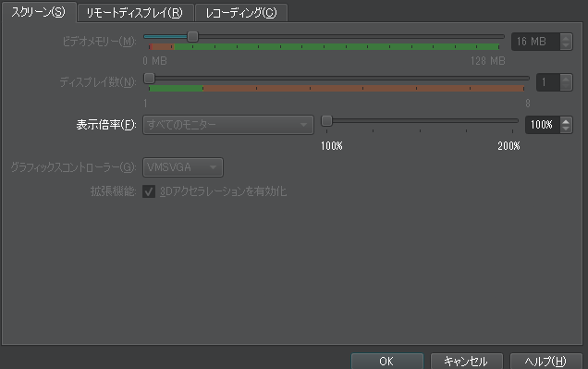
Task: Toggle the 3Dアクセラレーションを有効化 checkbox
Action: 149,191
